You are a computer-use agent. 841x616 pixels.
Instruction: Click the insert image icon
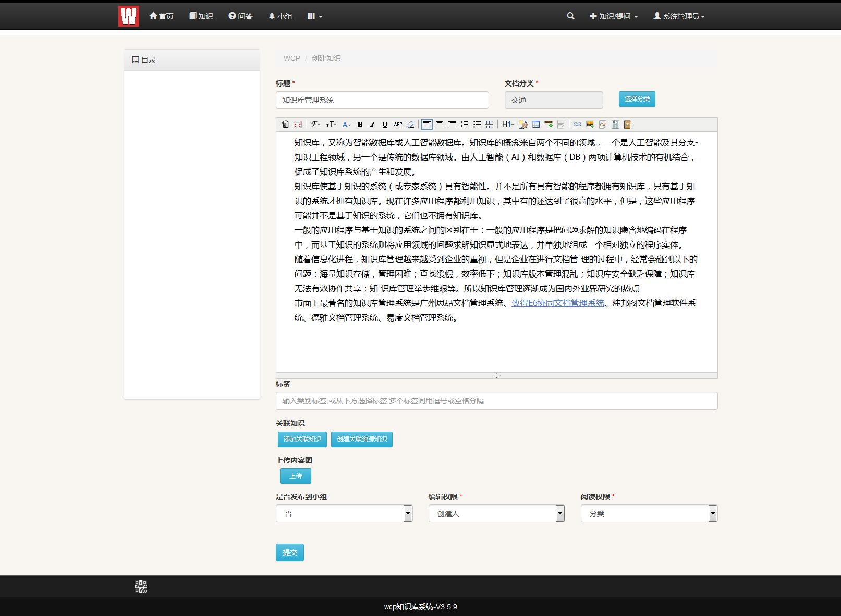590,125
